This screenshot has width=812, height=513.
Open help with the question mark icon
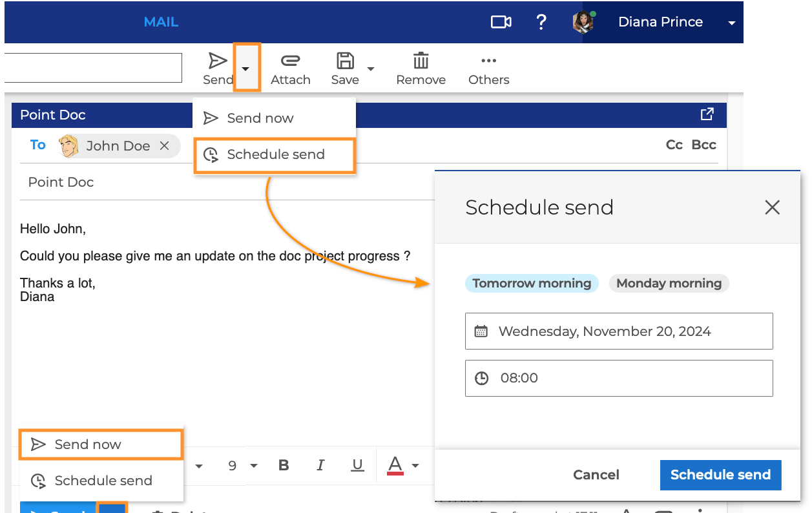(x=541, y=22)
